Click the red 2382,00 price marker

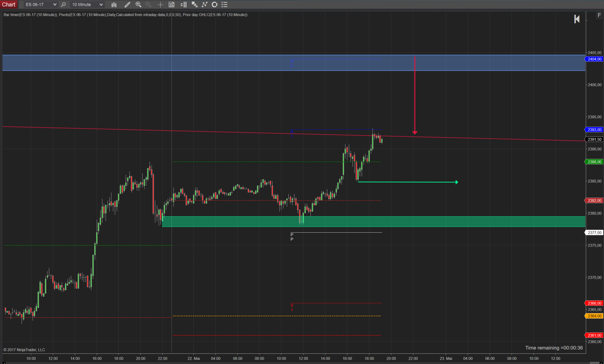(x=594, y=200)
